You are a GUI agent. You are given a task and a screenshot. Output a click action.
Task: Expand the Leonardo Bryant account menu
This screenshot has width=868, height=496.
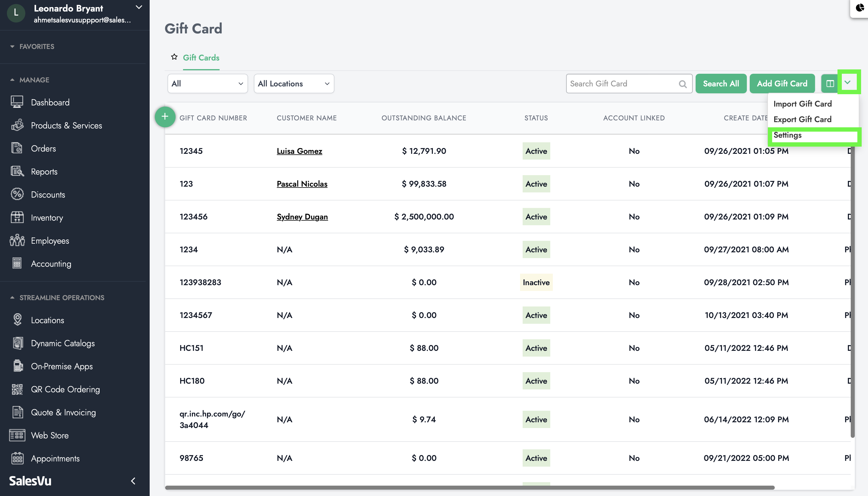tap(138, 7)
